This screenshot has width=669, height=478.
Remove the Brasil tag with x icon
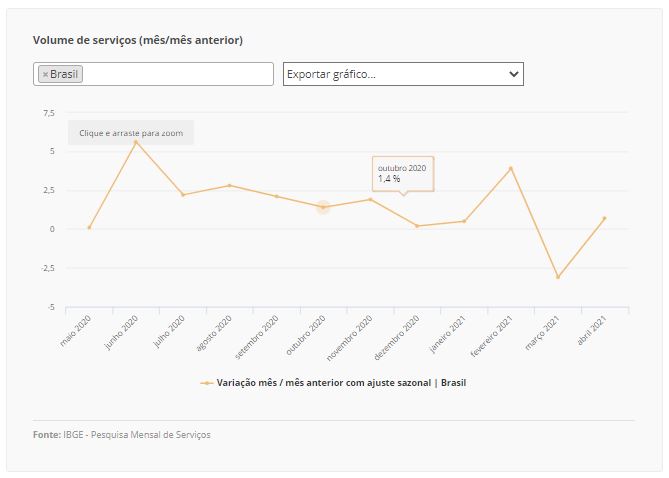pos(45,74)
